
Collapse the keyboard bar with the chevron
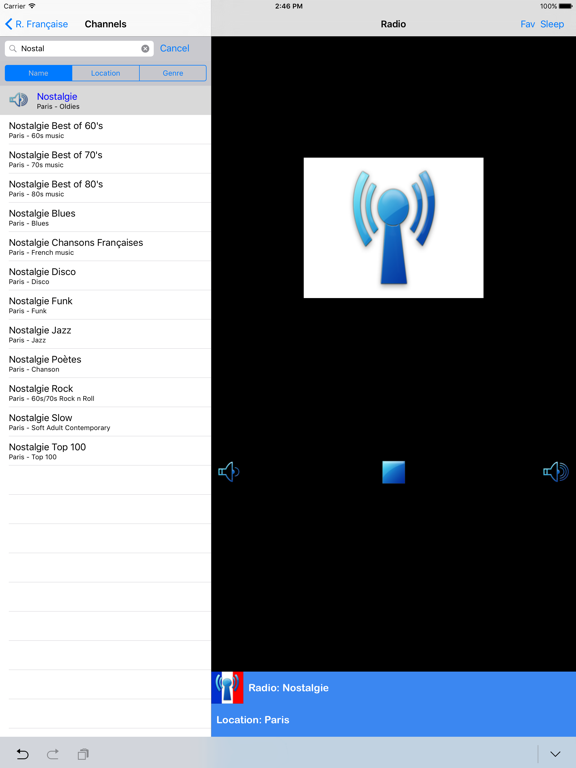click(x=555, y=754)
